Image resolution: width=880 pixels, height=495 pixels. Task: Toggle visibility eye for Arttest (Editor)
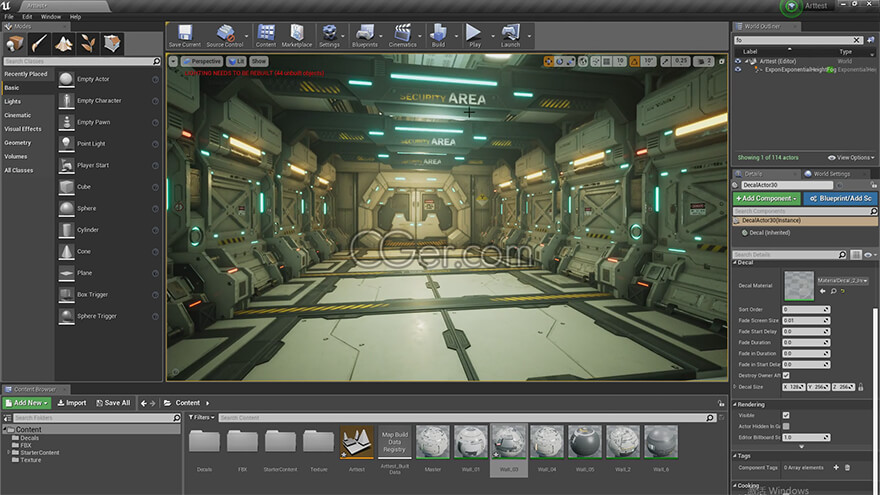tap(738, 61)
